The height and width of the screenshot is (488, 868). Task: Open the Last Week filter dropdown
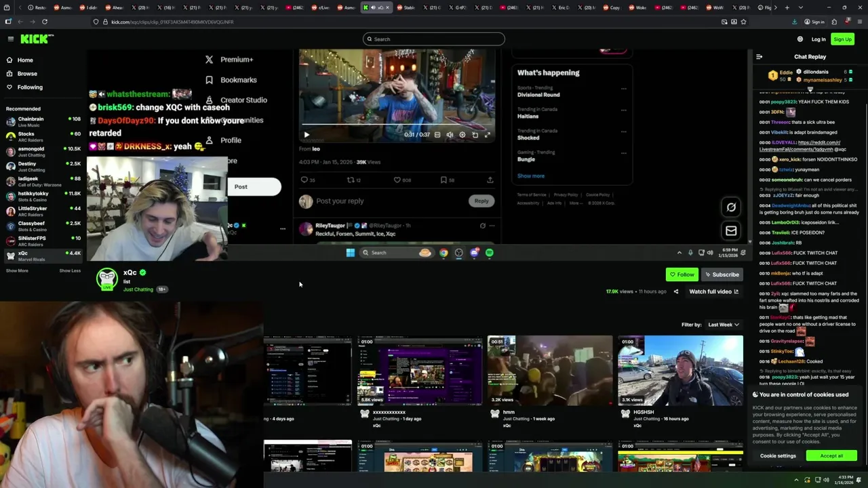pyautogui.click(x=724, y=325)
